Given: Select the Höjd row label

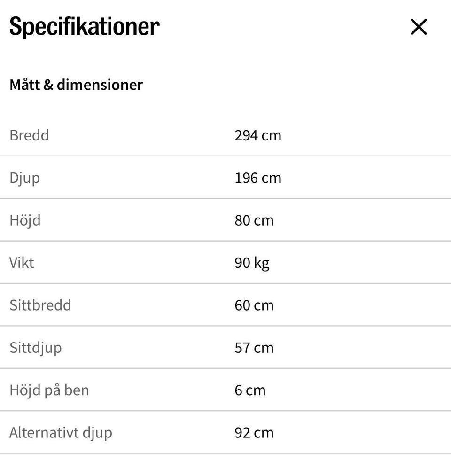Looking at the screenshot, I should [x=25, y=220].
